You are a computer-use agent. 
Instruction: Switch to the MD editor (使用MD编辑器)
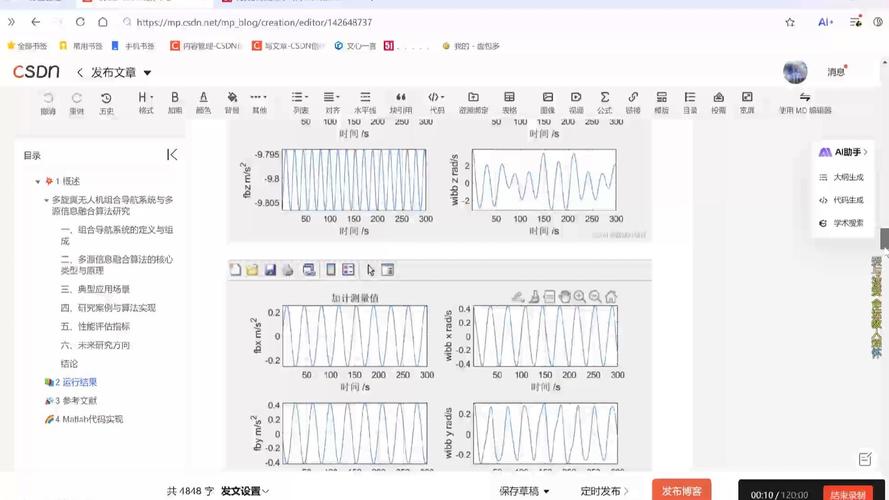point(805,103)
